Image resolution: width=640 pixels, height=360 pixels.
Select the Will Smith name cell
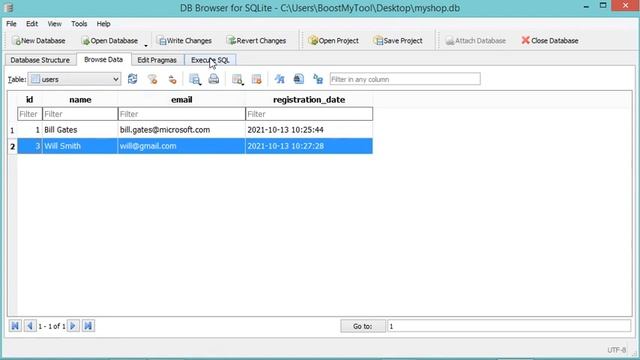tap(80, 146)
